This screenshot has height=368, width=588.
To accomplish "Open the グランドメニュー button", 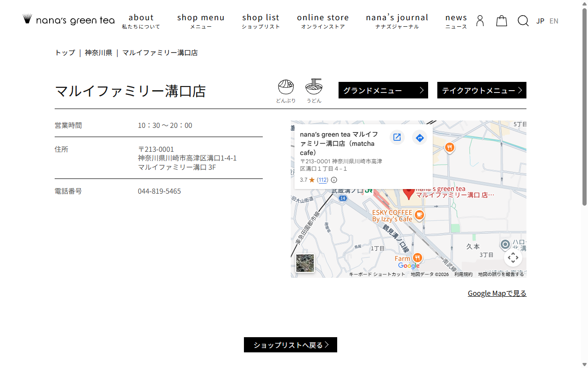I will (x=383, y=90).
